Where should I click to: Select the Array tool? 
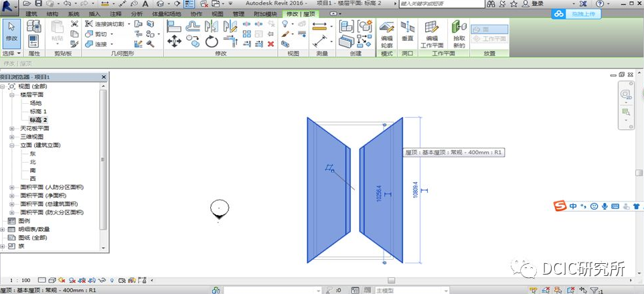(247, 34)
